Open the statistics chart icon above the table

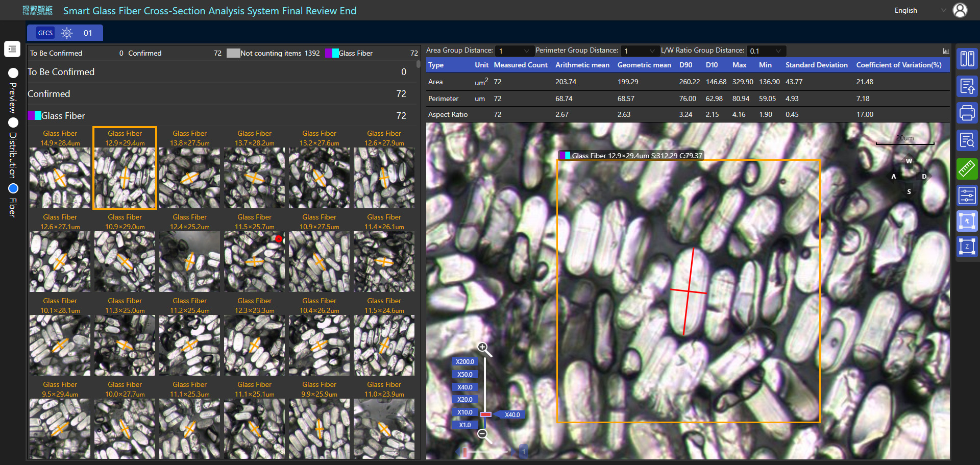[x=946, y=51]
